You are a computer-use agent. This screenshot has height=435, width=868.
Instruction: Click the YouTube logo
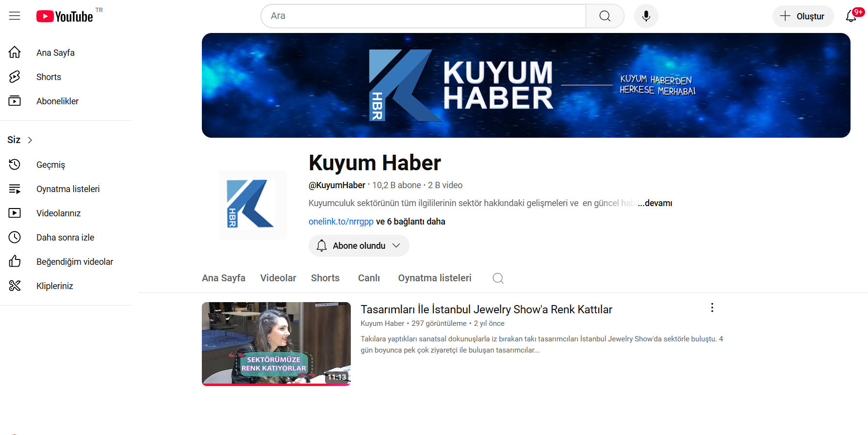[65, 16]
